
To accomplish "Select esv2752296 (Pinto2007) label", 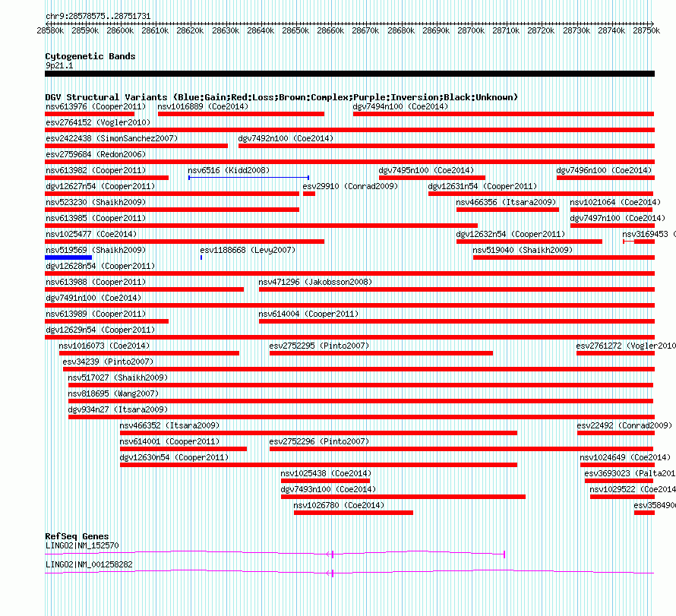I will (319, 441).
